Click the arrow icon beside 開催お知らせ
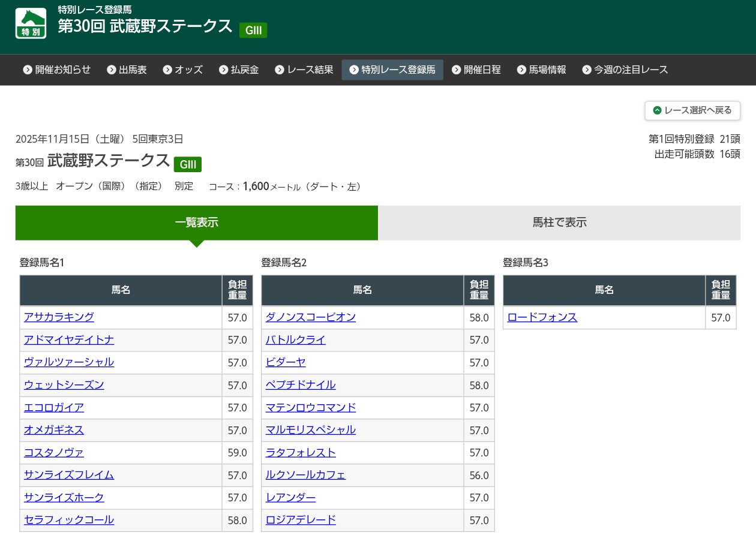 (x=28, y=70)
